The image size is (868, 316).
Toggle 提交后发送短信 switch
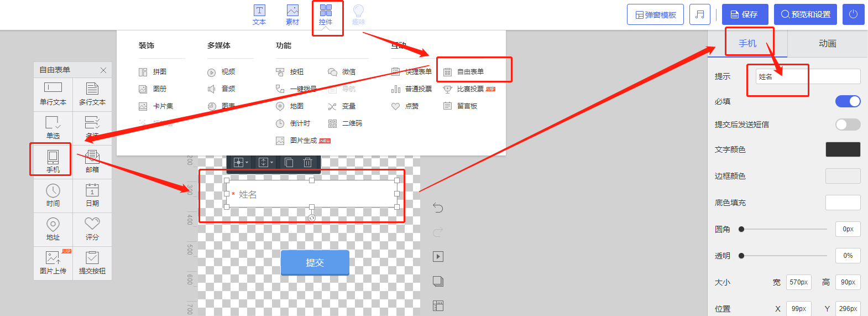(x=848, y=125)
